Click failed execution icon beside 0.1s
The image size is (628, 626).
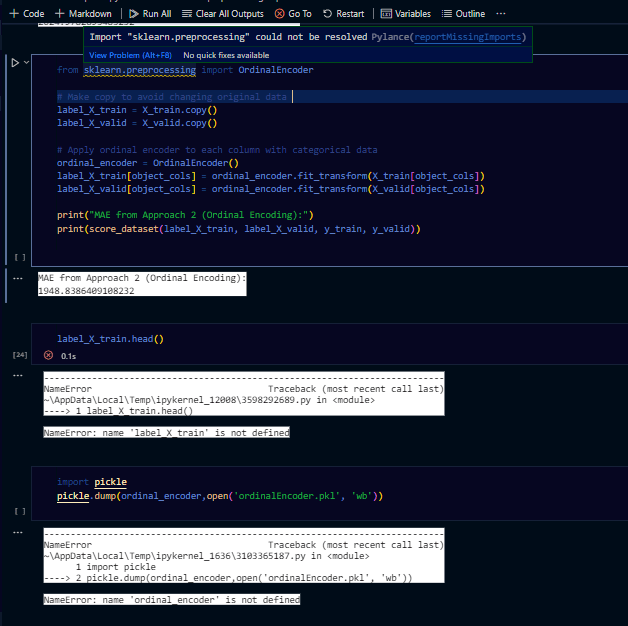[x=48, y=355]
